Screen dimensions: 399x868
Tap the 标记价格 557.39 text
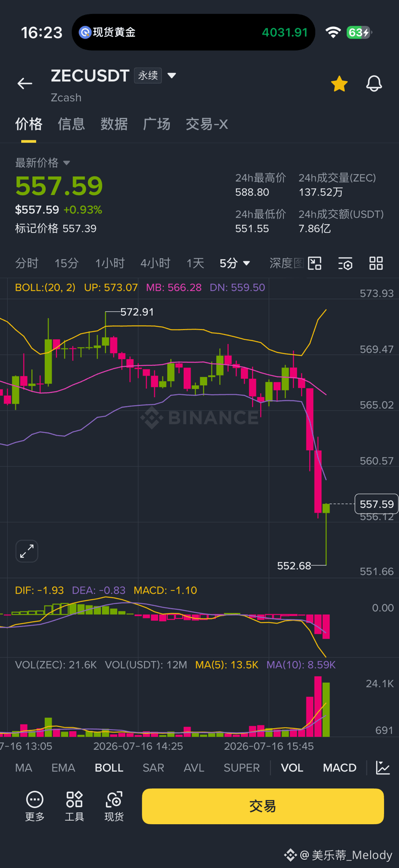click(x=56, y=228)
